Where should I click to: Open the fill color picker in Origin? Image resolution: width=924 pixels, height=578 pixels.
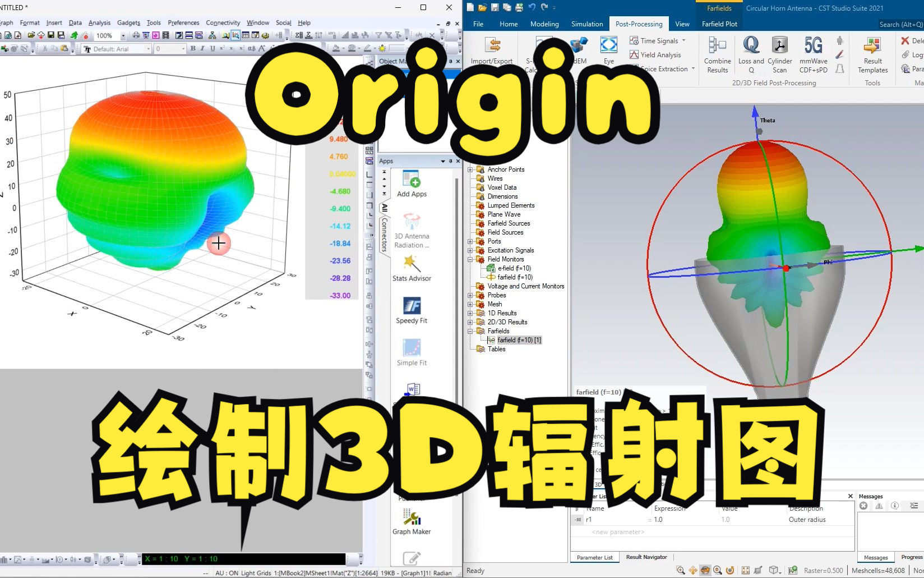coord(336,49)
